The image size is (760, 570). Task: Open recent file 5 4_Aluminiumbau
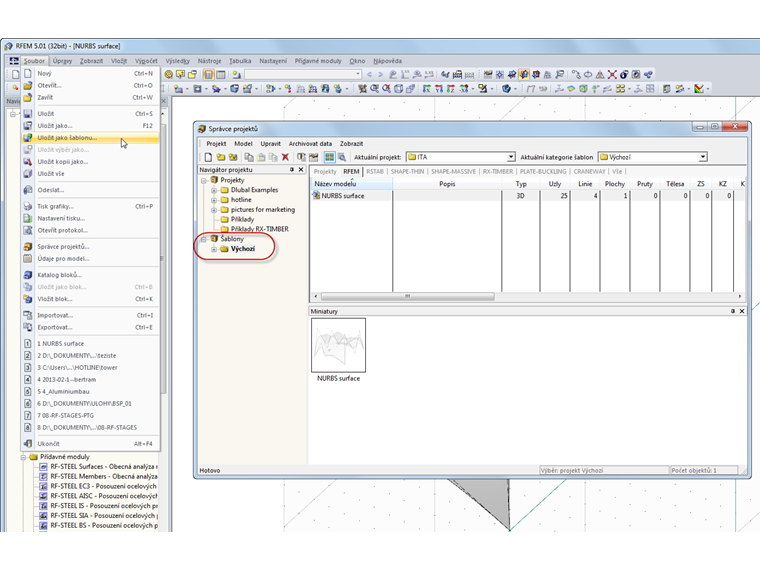tap(90, 391)
